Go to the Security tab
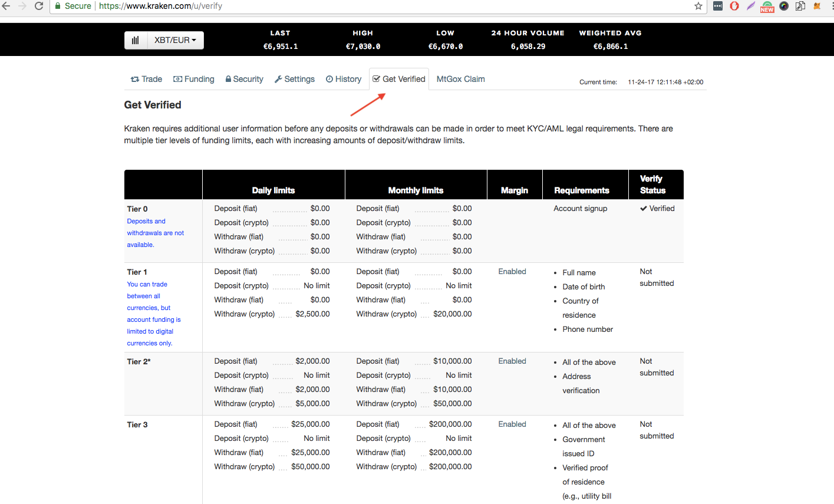834x504 pixels. 244,79
